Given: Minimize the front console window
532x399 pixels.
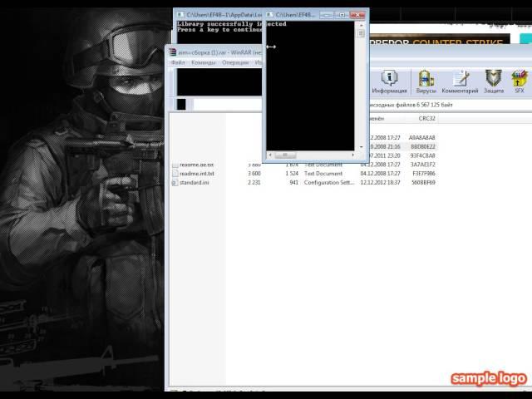Looking at the screenshot, I should point(327,15).
